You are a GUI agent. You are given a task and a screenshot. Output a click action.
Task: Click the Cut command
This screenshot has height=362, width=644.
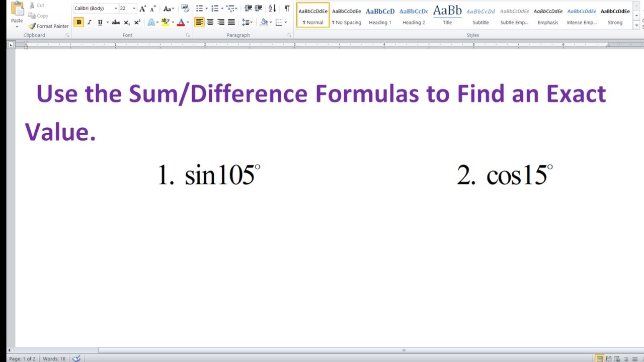click(37, 6)
